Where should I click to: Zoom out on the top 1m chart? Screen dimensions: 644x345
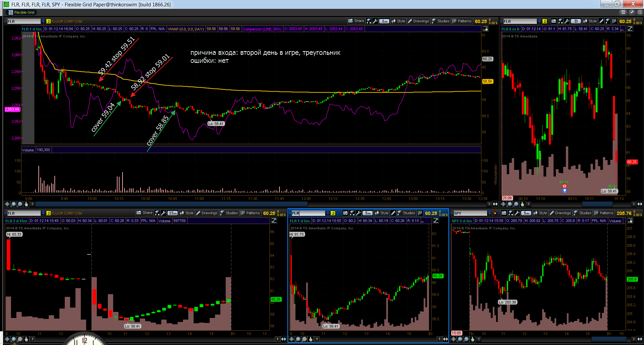[20, 204]
